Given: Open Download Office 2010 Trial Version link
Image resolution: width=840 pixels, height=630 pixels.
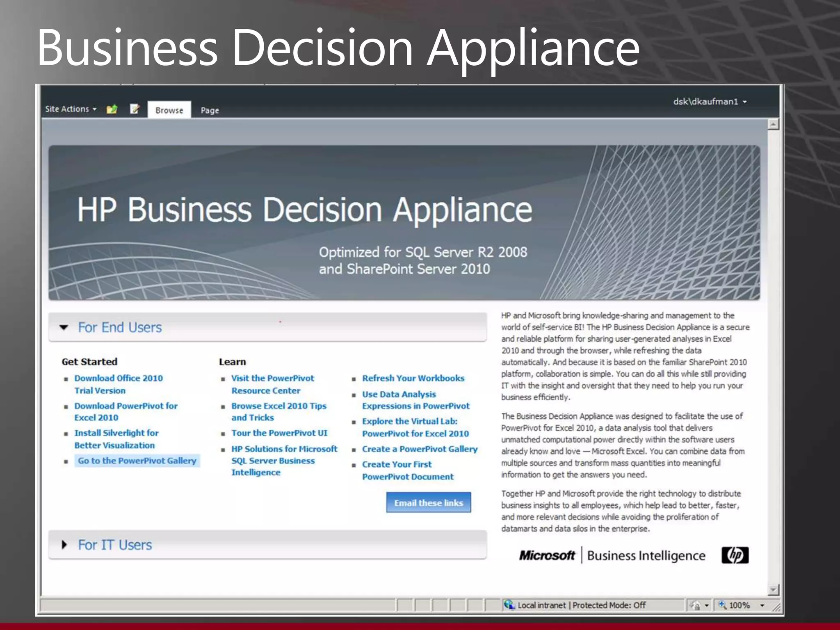Looking at the screenshot, I should [119, 384].
